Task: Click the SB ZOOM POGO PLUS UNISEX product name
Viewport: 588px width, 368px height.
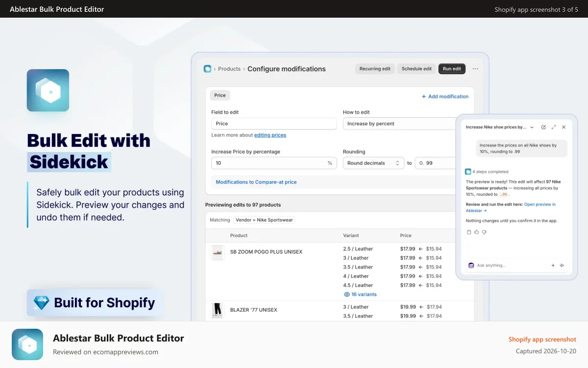Action: [266, 252]
